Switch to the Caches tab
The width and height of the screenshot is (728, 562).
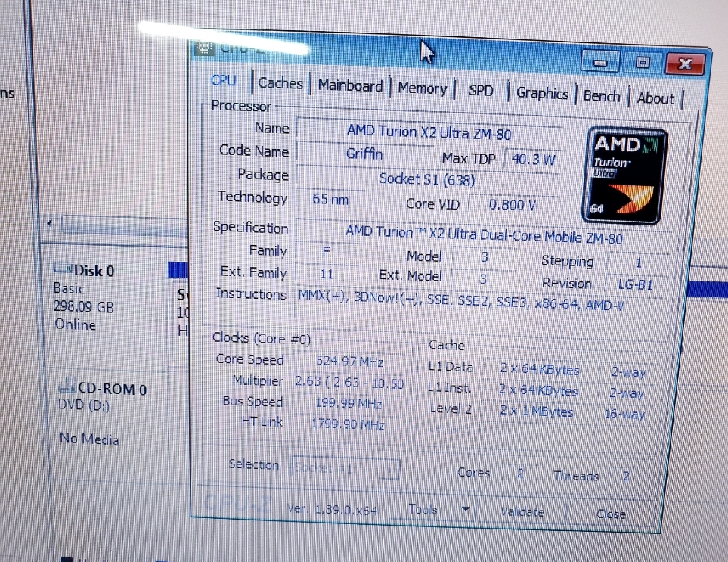tap(280, 84)
